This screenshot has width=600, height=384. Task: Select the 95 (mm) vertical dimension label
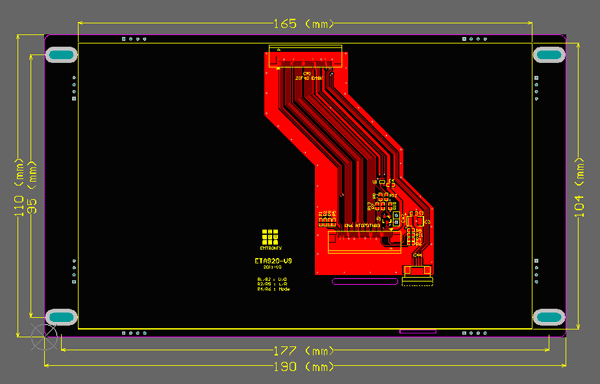(x=33, y=187)
